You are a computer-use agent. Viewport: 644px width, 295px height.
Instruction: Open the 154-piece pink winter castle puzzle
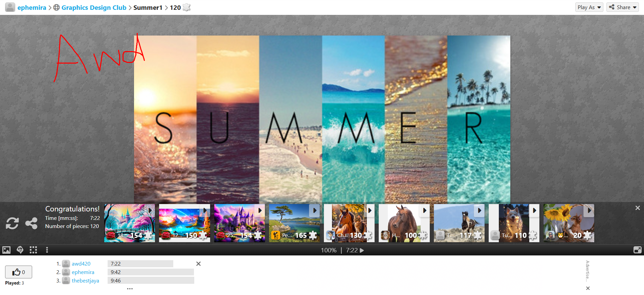point(130,223)
